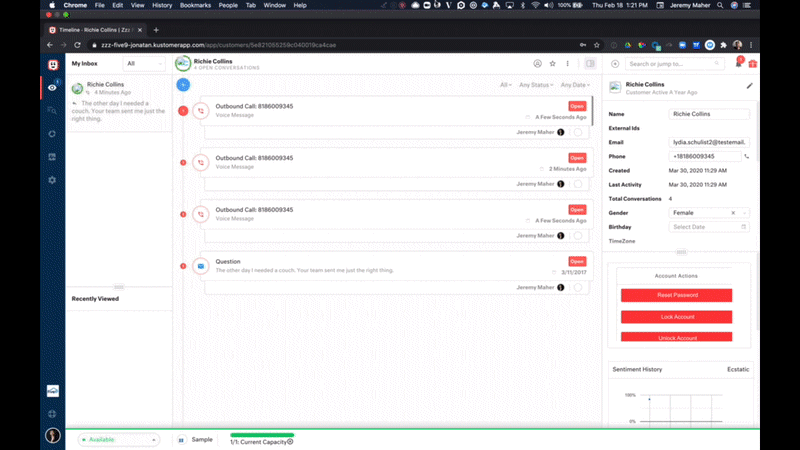Click the blue new conversation plus button
Image resolution: width=800 pixels, height=450 pixels.
pos(183,85)
